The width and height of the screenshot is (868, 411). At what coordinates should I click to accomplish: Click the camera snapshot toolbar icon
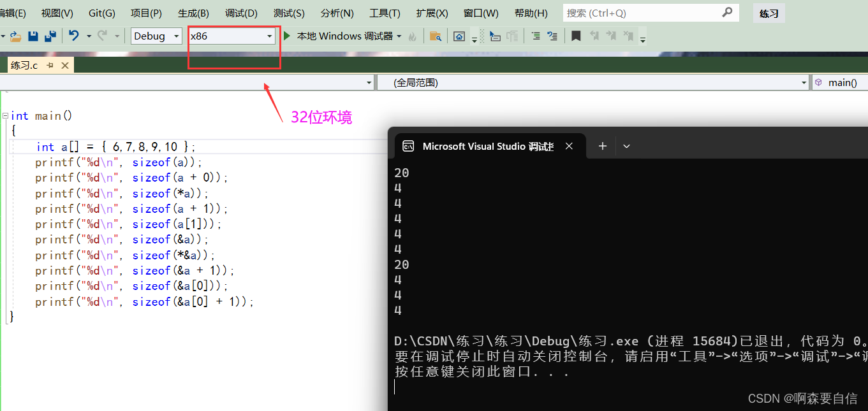[x=459, y=36]
